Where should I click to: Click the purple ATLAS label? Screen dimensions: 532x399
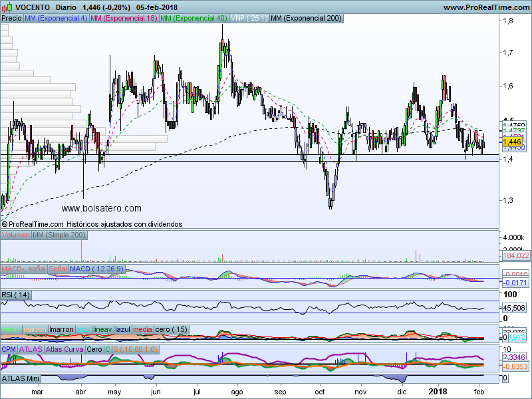pos(32,349)
